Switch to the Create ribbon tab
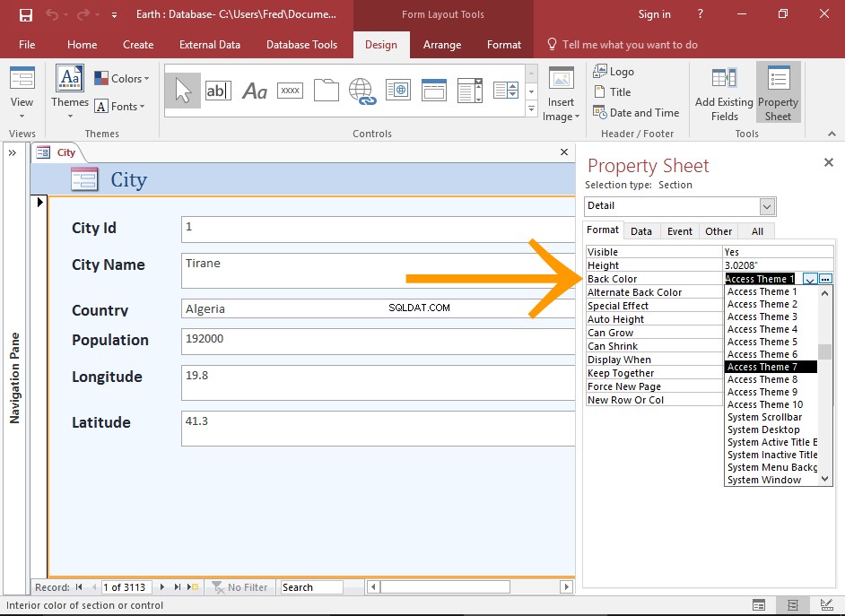The width and height of the screenshot is (845, 616). click(x=138, y=45)
